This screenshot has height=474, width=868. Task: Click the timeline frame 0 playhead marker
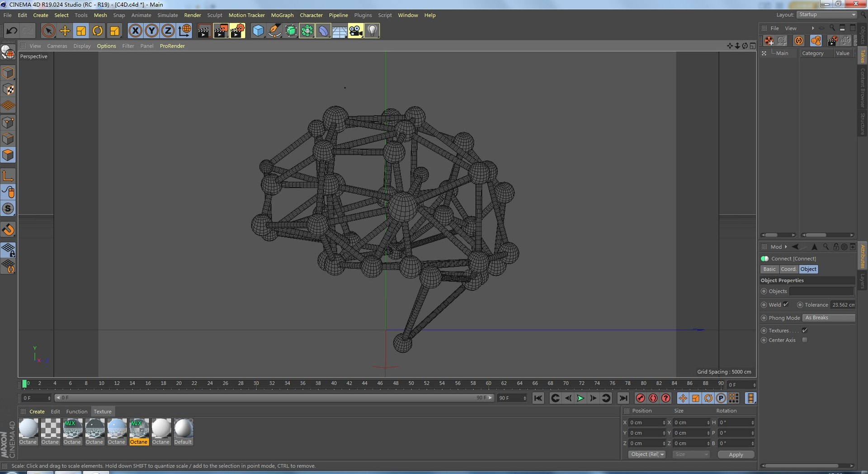[x=24, y=384]
